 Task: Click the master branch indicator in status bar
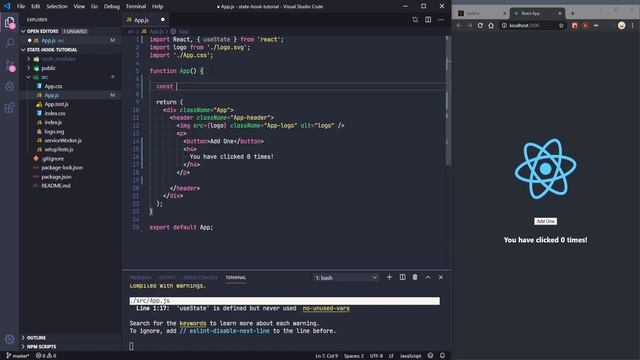point(18,356)
